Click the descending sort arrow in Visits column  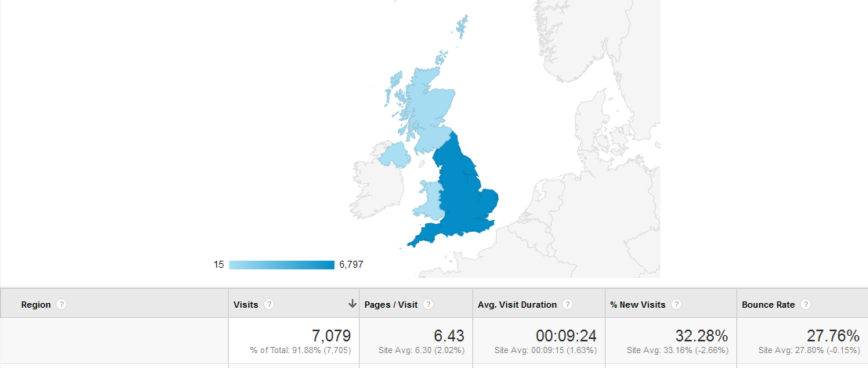pyautogui.click(x=353, y=304)
